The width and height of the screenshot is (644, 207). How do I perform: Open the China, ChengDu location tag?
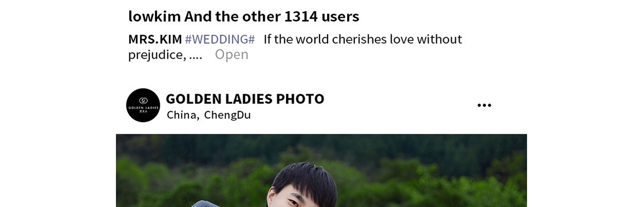click(x=209, y=115)
